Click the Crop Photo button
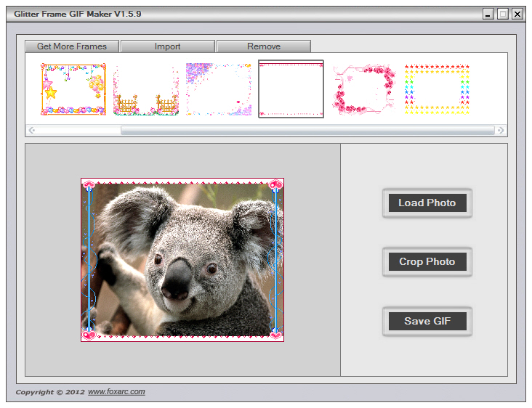This screenshot has height=408, width=532. point(427,261)
